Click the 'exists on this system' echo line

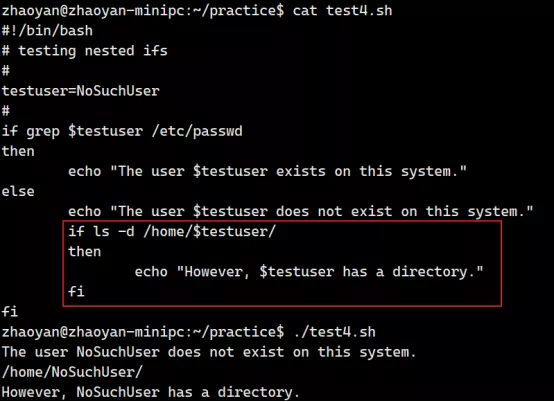coord(267,171)
